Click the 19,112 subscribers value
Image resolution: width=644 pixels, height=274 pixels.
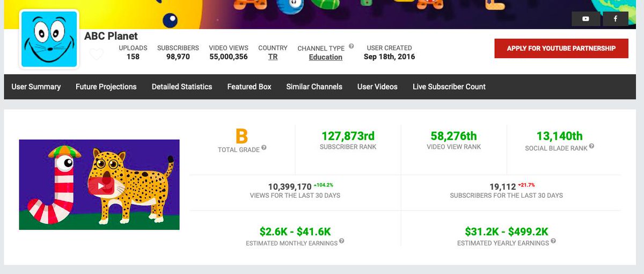coord(503,186)
